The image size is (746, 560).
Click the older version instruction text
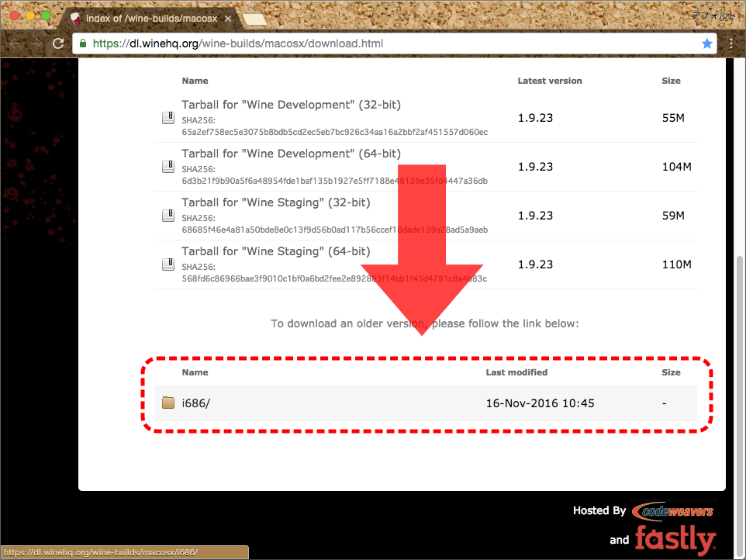[425, 323]
